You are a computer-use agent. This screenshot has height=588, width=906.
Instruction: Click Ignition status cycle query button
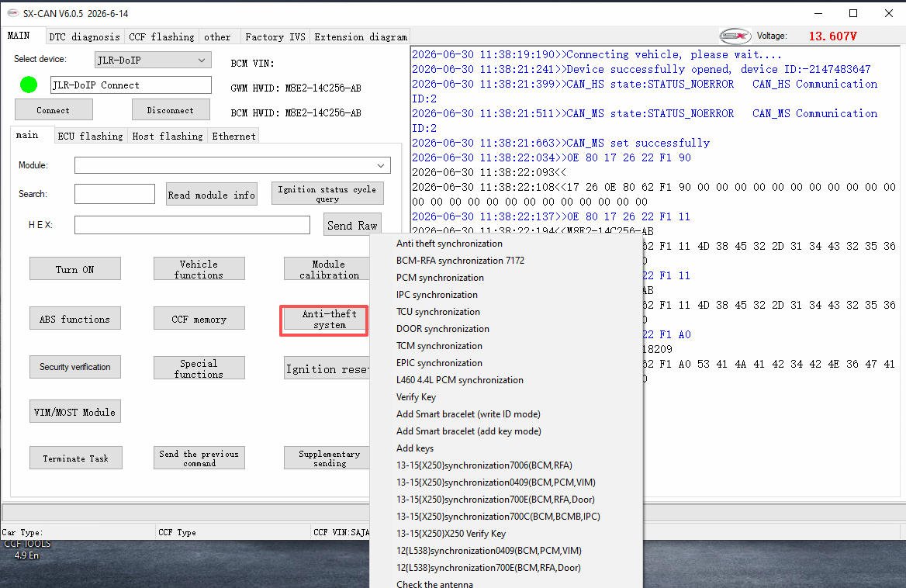point(327,193)
